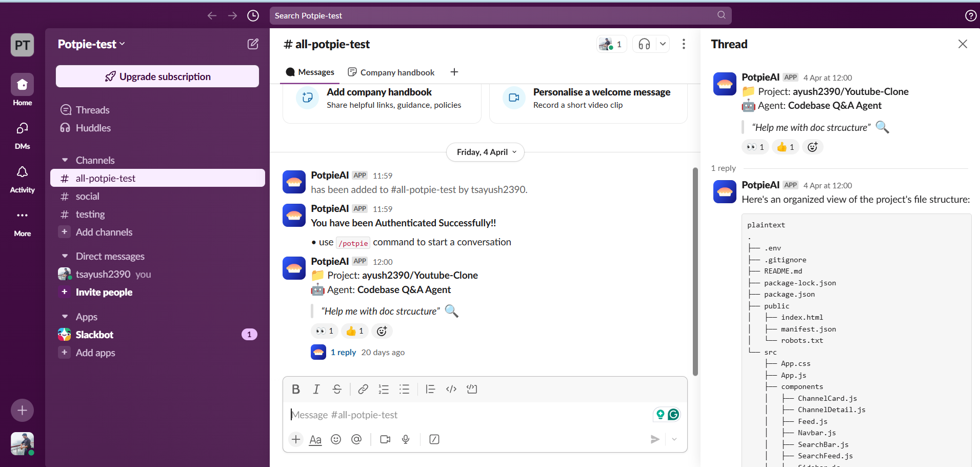The height and width of the screenshot is (467, 980).
Task: Open the social channel
Action: click(x=157, y=196)
